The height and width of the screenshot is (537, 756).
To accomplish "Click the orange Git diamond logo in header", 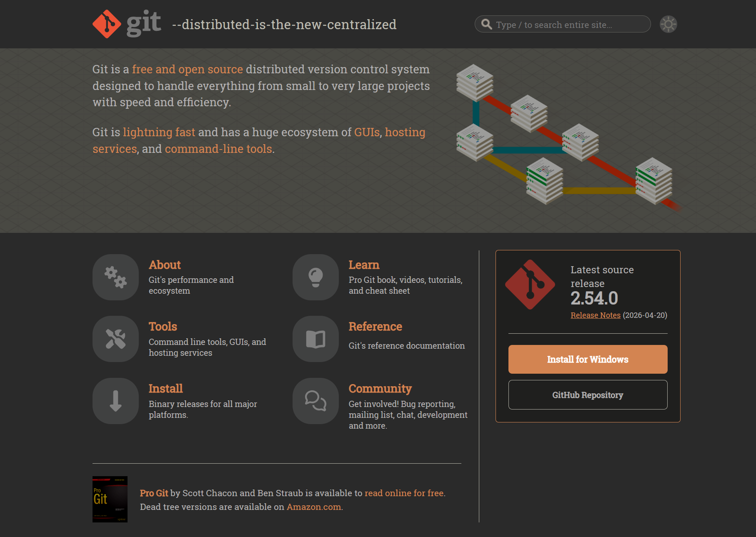I will [107, 24].
